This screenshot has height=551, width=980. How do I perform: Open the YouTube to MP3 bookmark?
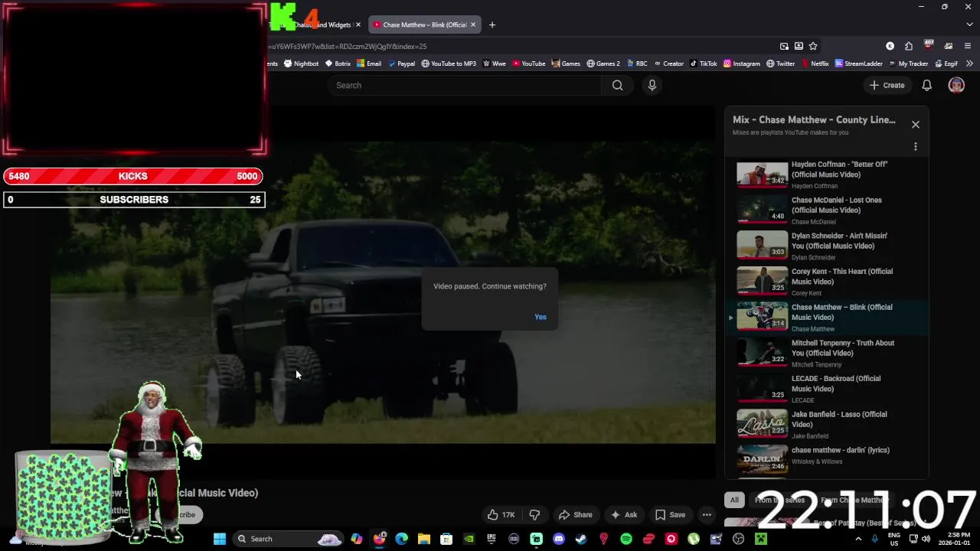(x=449, y=64)
